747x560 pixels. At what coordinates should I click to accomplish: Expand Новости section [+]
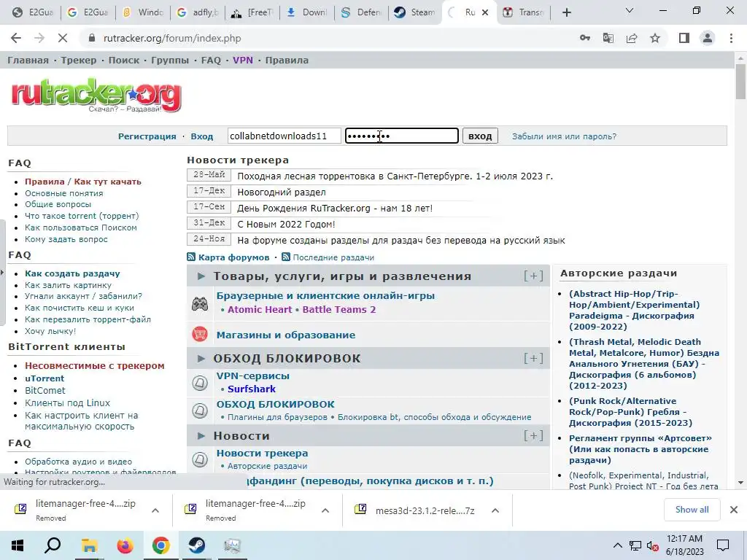click(x=533, y=436)
